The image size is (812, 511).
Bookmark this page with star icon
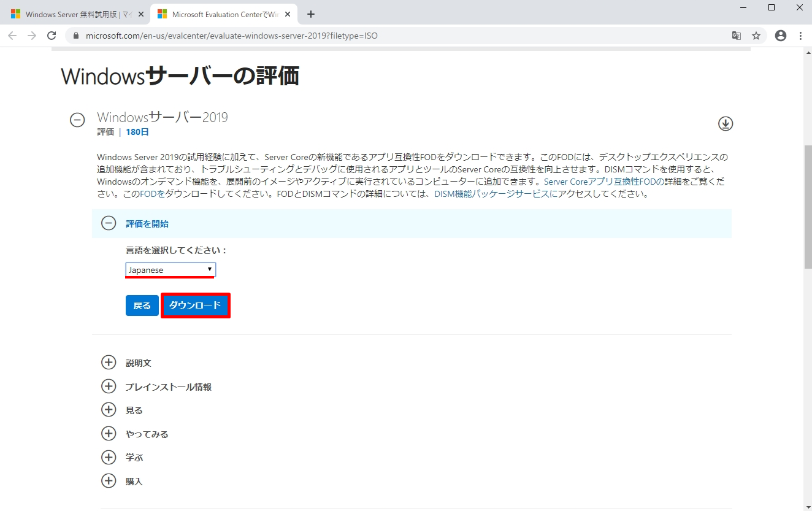756,36
